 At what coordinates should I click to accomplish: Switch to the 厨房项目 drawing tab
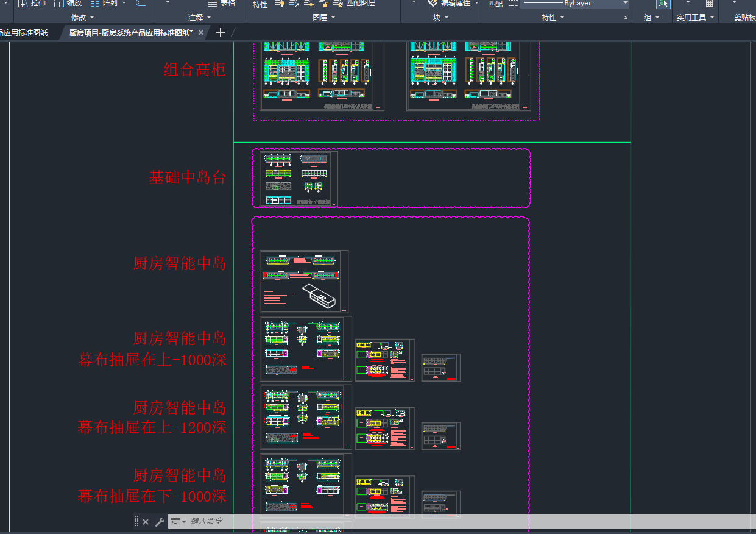(x=130, y=32)
